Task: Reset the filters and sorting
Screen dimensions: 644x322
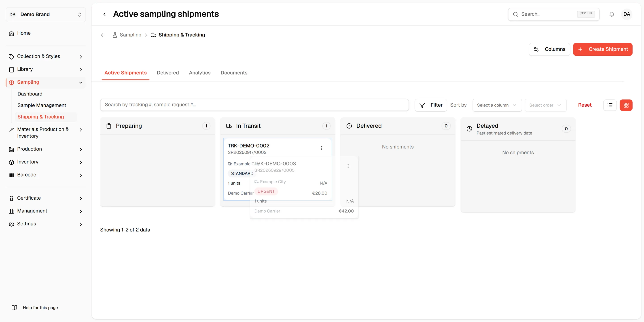Action: (585, 105)
